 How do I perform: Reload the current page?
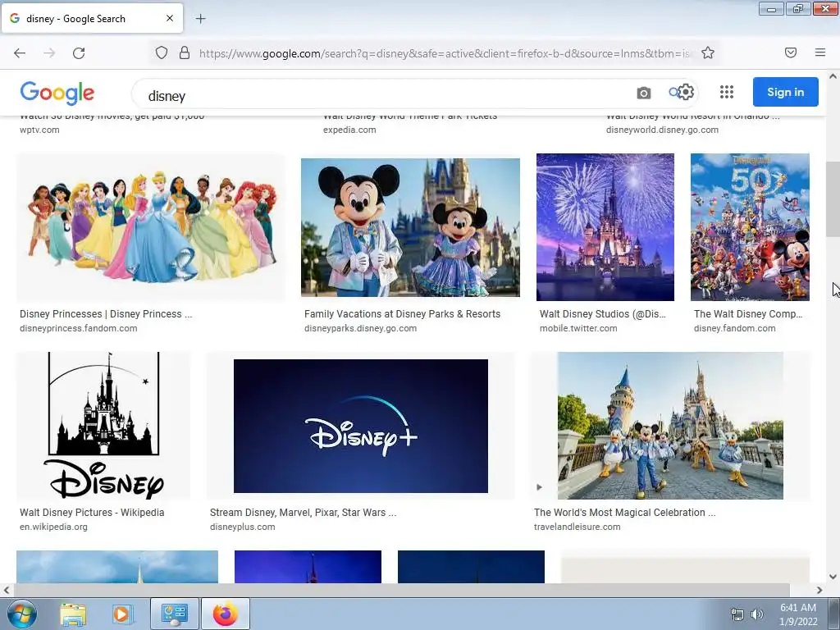tap(79, 53)
